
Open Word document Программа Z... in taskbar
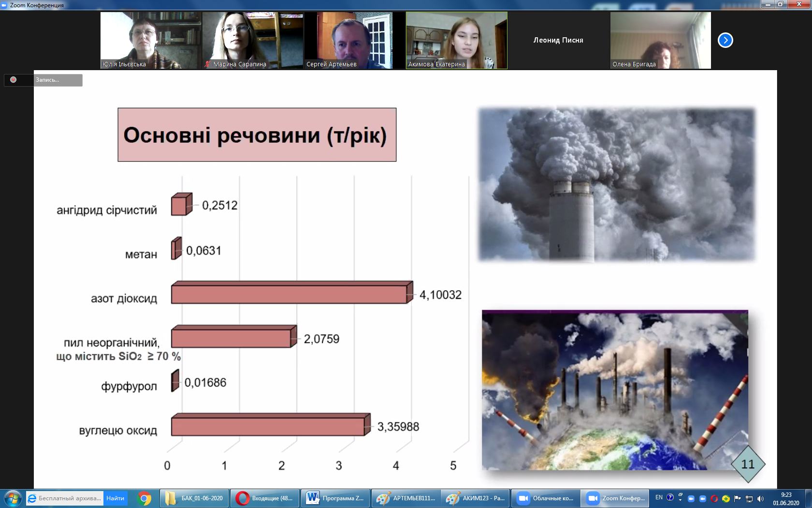[335, 498]
